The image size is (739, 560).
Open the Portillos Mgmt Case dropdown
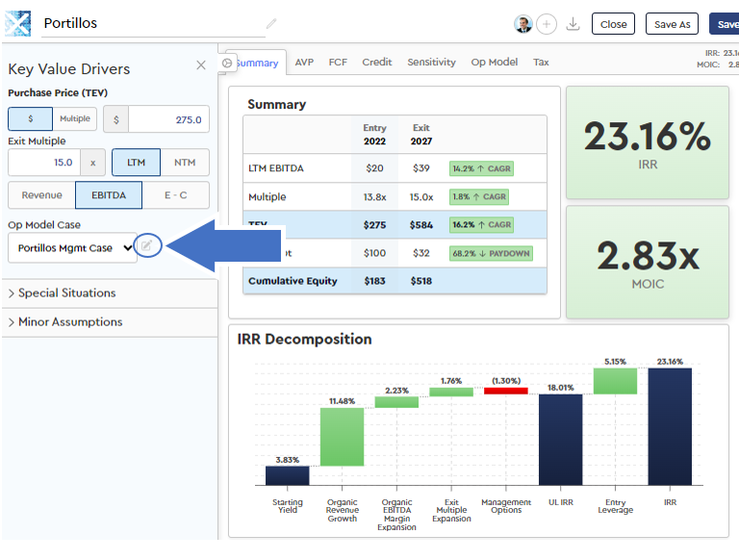[x=72, y=247]
